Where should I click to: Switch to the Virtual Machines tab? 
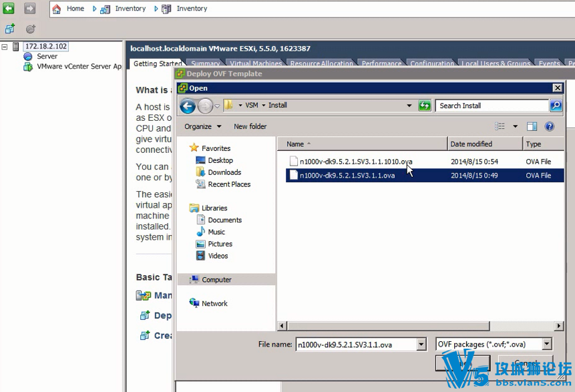pyautogui.click(x=256, y=64)
